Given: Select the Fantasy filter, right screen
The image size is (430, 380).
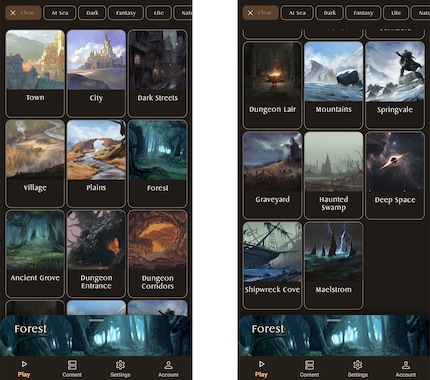Looking at the screenshot, I should (x=363, y=13).
